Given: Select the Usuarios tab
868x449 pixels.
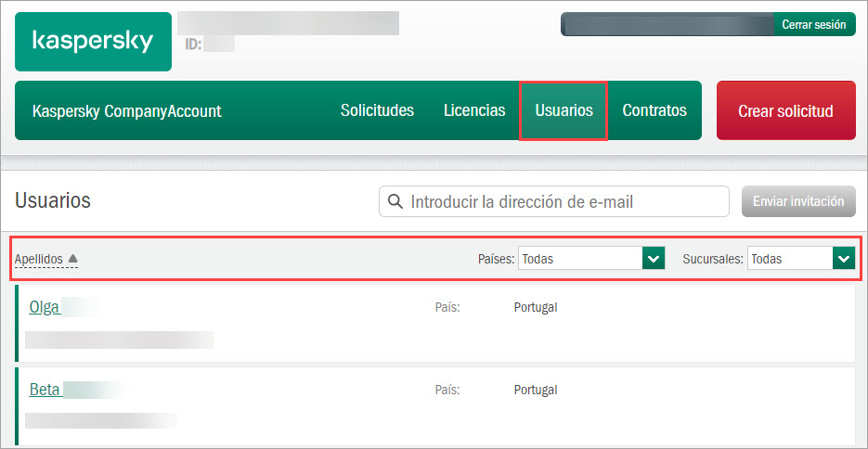Looking at the screenshot, I should (x=564, y=110).
